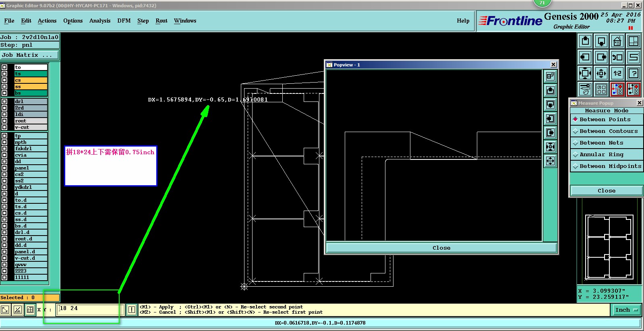Click the pan left view icon

click(585, 57)
